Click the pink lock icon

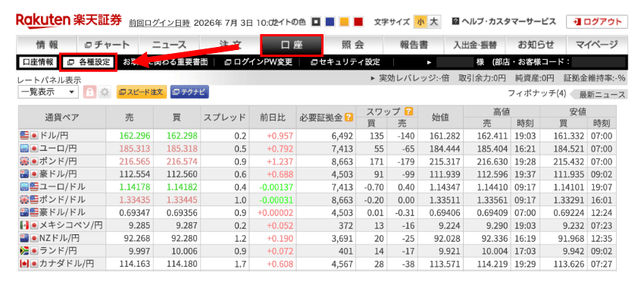89,92
